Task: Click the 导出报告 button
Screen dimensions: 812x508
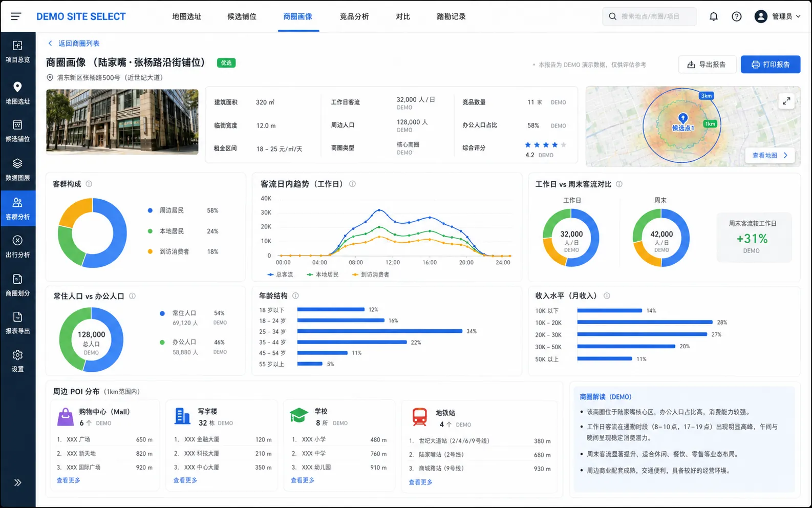Action: click(x=707, y=65)
